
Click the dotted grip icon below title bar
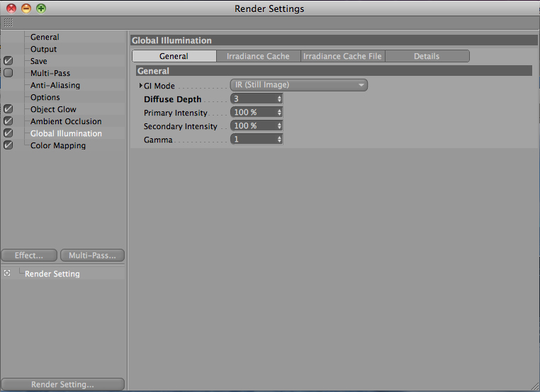coord(9,23)
